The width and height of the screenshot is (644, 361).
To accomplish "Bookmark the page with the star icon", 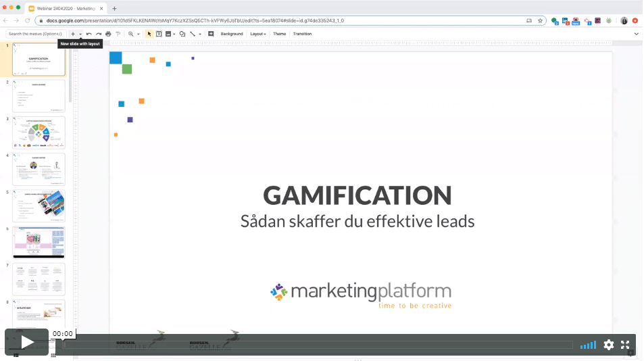I will pyautogui.click(x=540, y=20).
